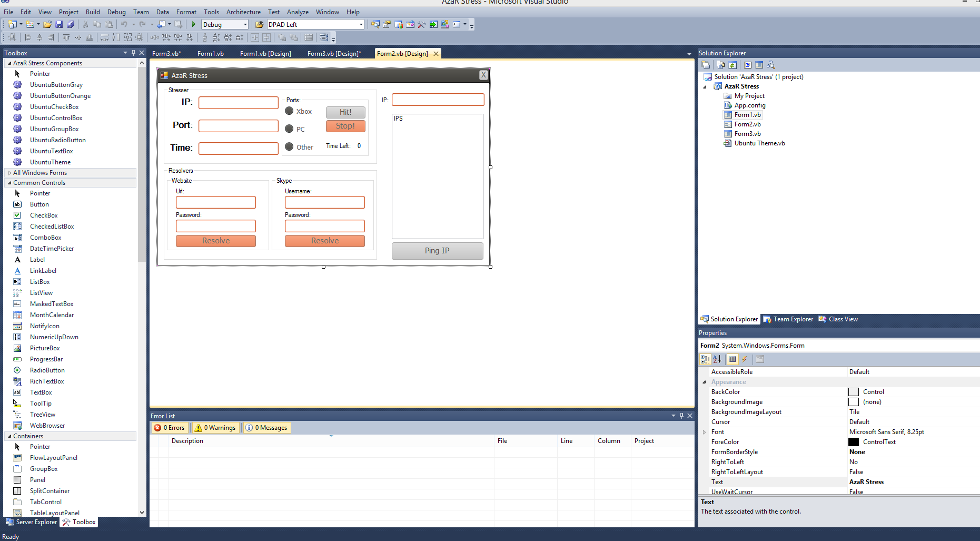
Task: Click the Undo arrow icon
Action: [x=124, y=24]
